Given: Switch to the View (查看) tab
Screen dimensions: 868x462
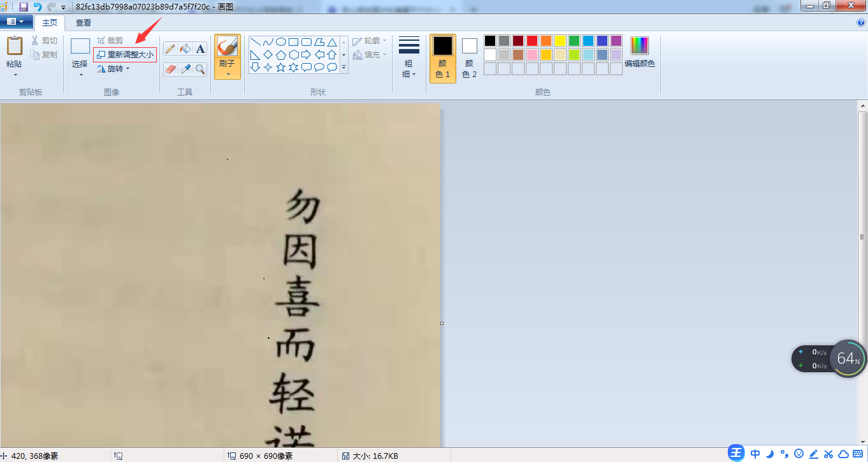Looking at the screenshot, I should click(x=83, y=22).
